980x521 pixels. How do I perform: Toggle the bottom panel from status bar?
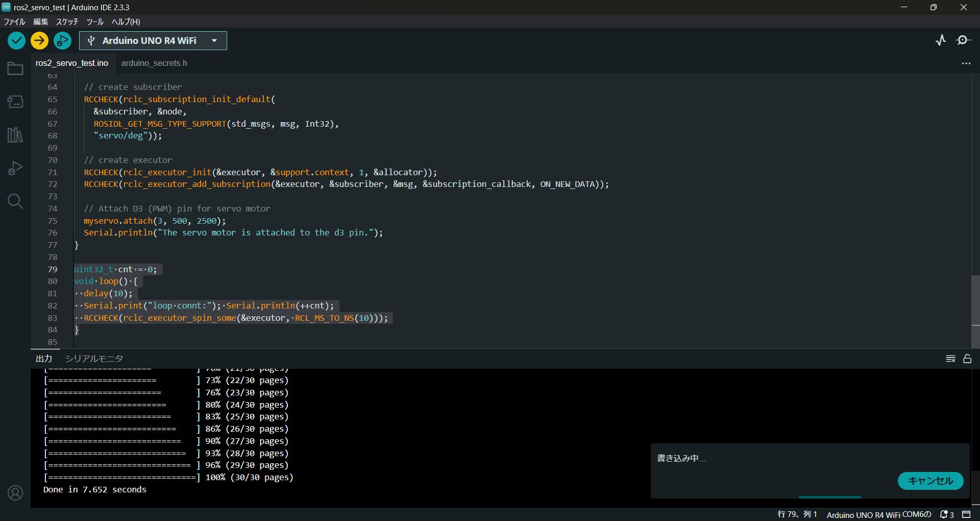click(x=966, y=514)
